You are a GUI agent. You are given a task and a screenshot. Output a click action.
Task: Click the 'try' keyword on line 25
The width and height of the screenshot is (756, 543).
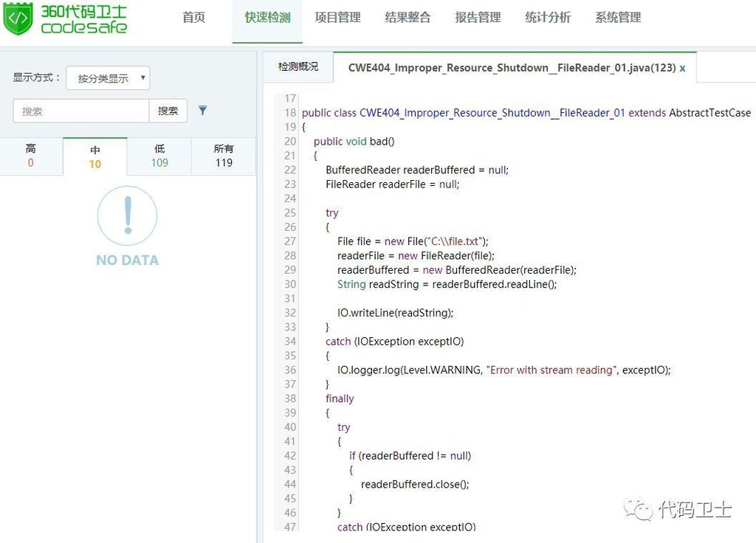tap(331, 212)
